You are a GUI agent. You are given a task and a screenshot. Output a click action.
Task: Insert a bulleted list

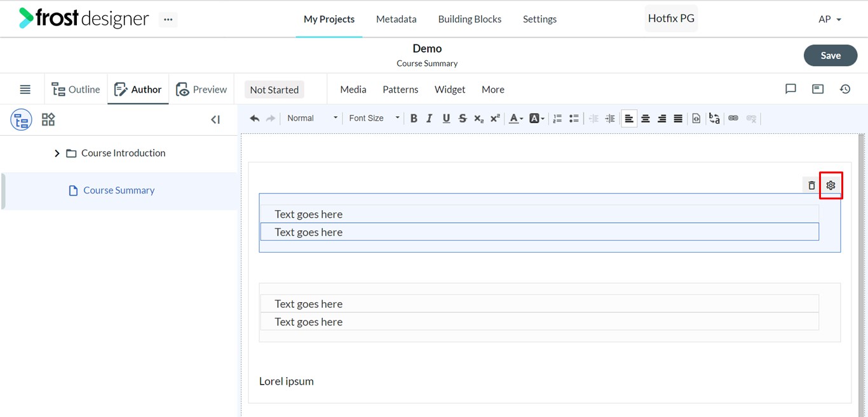574,118
